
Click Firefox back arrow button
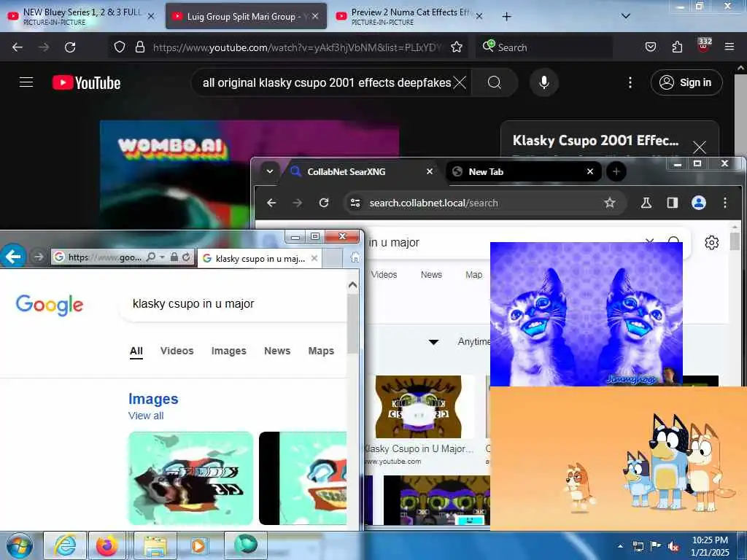point(18,47)
